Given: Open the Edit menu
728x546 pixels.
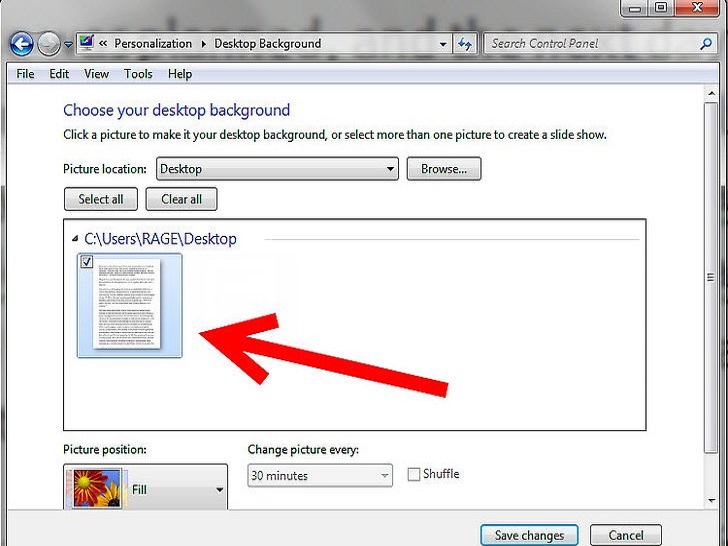Looking at the screenshot, I should click(59, 74).
